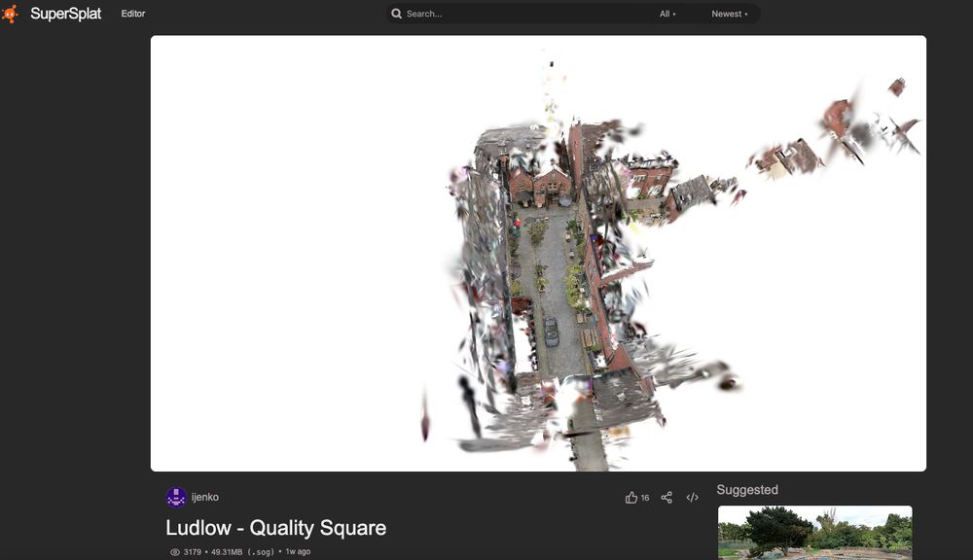This screenshot has width=973, height=560.
Task: Share the splat via share icon
Action: pyautogui.click(x=667, y=498)
